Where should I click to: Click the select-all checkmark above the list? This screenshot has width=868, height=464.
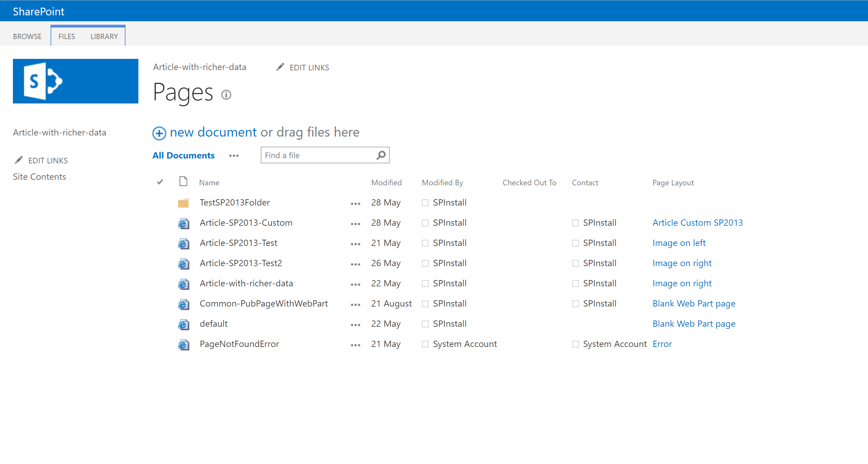tap(160, 181)
